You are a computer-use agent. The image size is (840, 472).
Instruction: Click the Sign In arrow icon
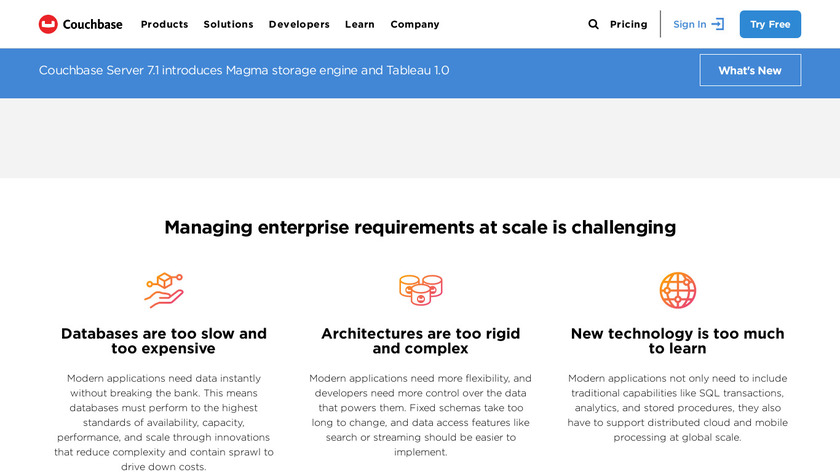[x=717, y=24]
